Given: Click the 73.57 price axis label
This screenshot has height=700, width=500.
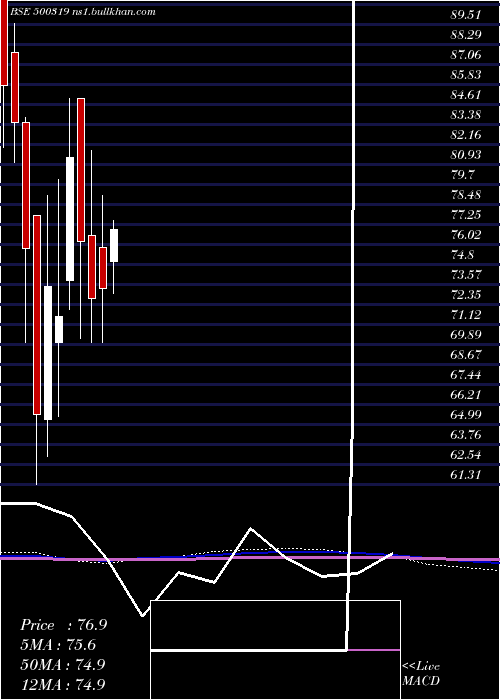Looking at the screenshot, I should click(466, 275).
